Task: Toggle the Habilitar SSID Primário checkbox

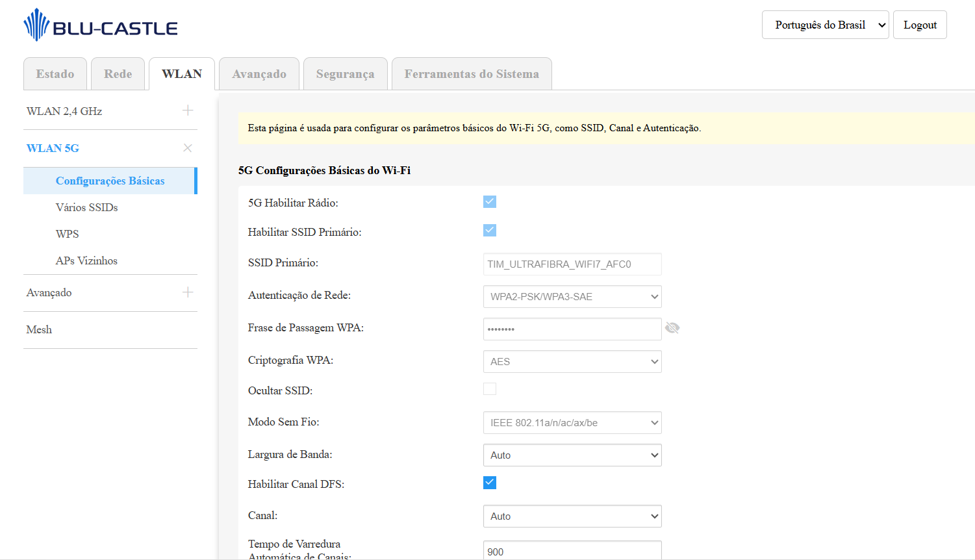Action: (490, 231)
